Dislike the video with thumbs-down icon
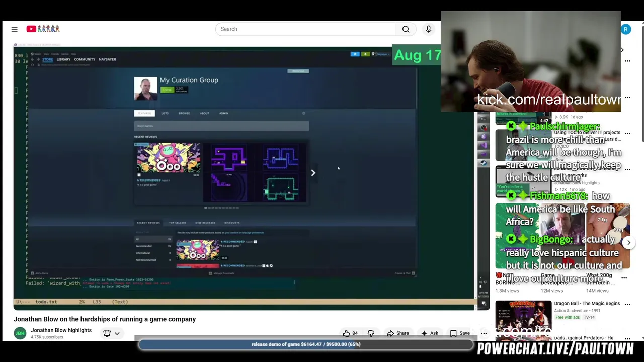Screen dimensions: 644x362 point(371,333)
